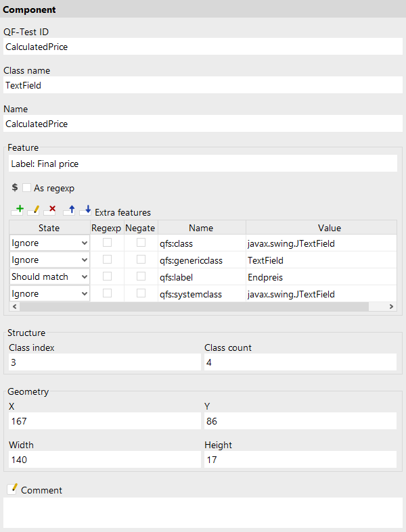The image size is (406, 532).
Task: Add a new extra feature row
Action: [x=17, y=210]
